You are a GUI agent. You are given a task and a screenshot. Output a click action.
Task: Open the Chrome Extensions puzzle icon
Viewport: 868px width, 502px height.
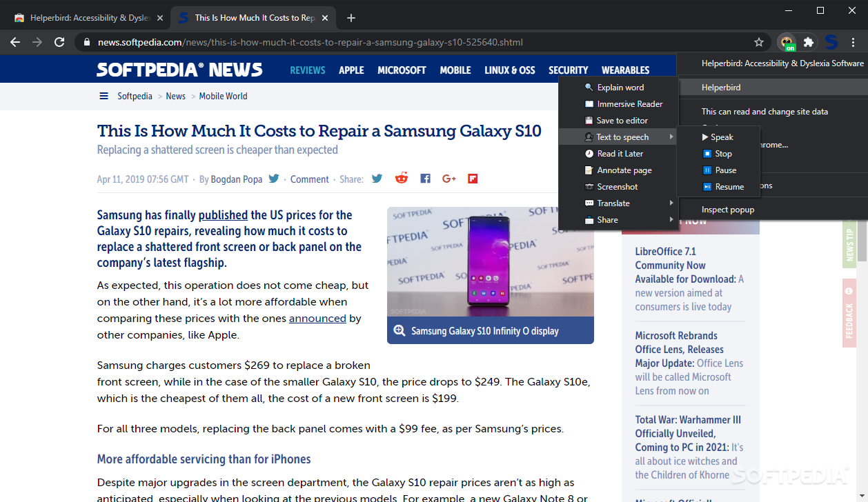point(809,42)
